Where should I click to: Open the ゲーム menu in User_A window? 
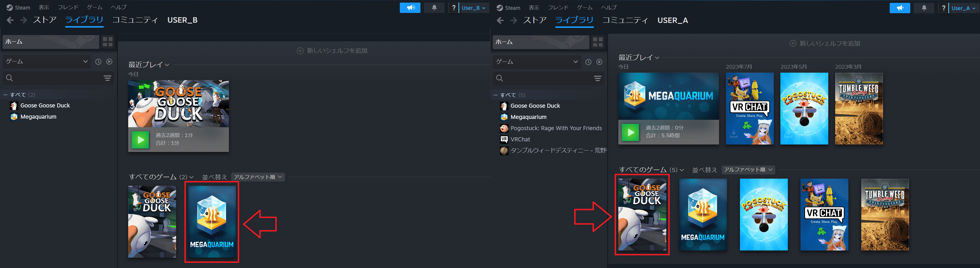point(584,8)
